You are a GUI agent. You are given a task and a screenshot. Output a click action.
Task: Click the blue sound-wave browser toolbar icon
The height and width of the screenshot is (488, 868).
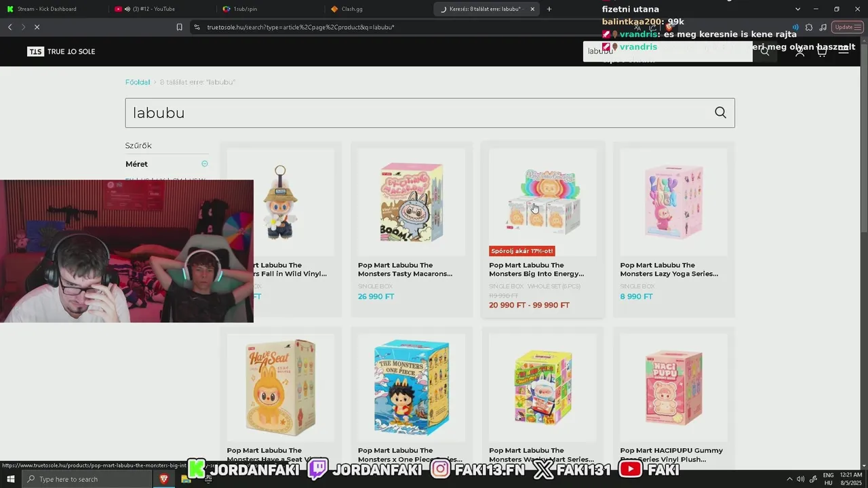[x=795, y=27]
